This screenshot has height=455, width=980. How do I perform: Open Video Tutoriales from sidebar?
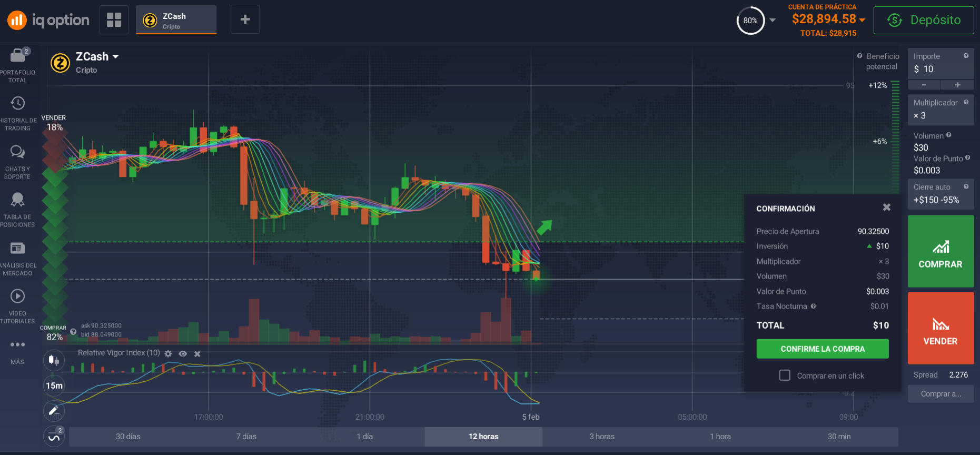(x=18, y=296)
